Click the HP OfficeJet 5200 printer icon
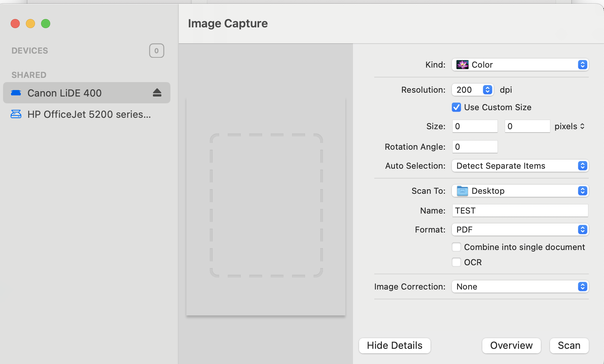604x364 pixels. pos(16,114)
